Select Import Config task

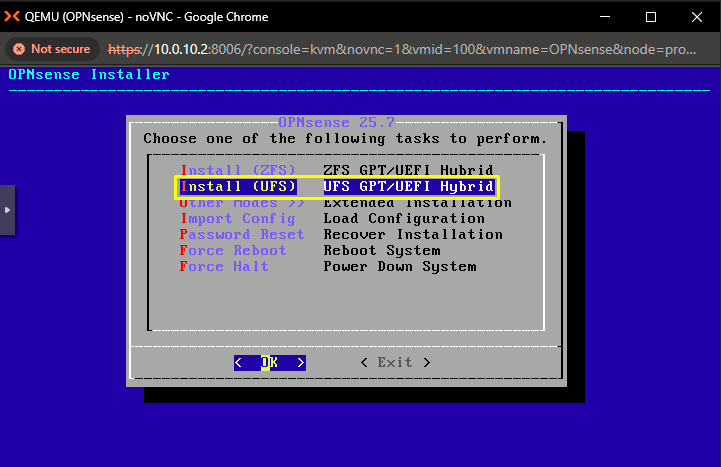pyautogui.click(x=238, y=218)
